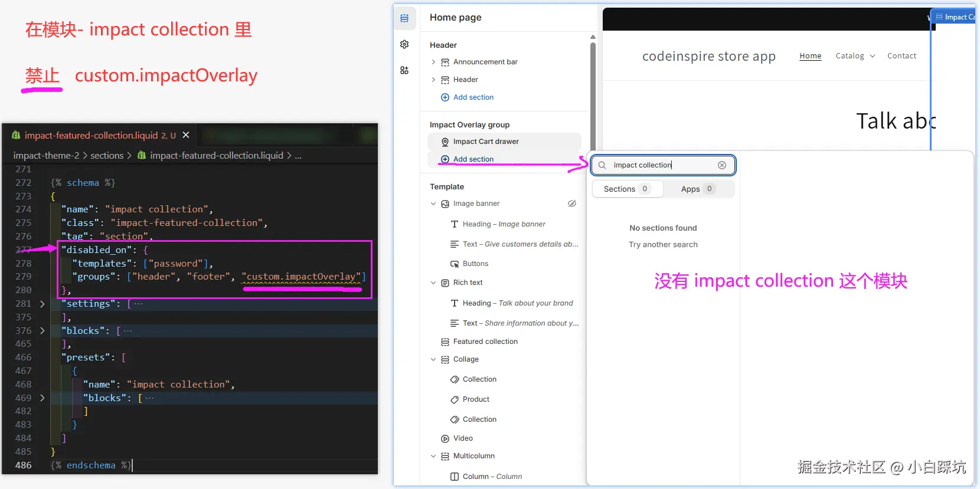Click the Header section icon
980x489 pixels.
coord(445,80)
